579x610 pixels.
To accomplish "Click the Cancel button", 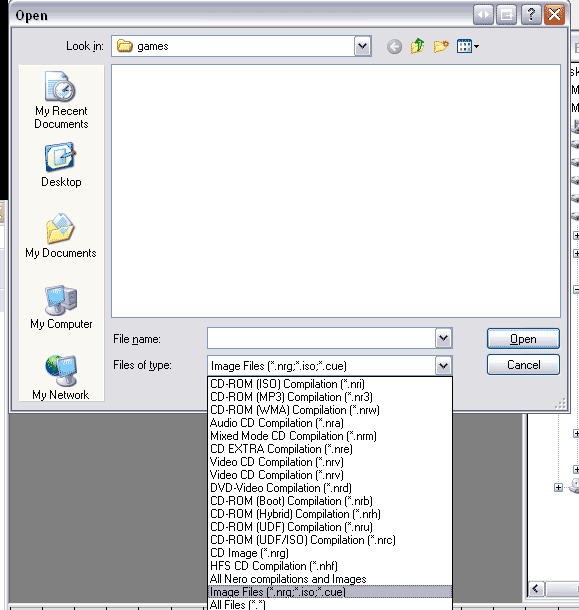I will (x=523, y=365).
